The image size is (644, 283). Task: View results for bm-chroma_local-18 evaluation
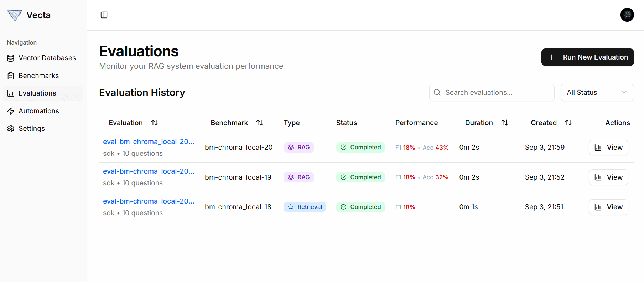tap(608, 207)
